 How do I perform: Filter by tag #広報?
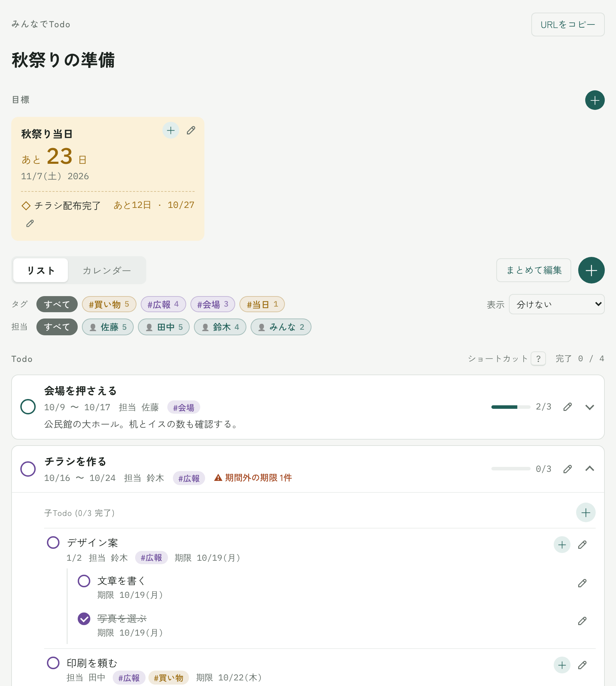tap(163, 304)
